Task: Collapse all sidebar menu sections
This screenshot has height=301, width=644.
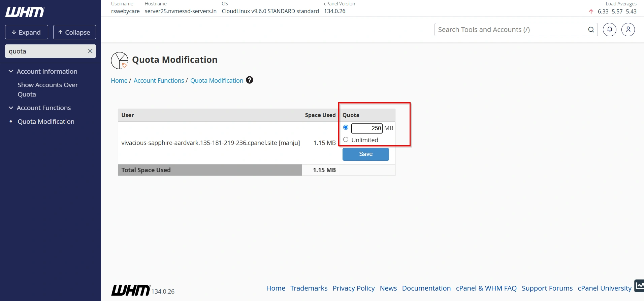Action: point(74,32)
